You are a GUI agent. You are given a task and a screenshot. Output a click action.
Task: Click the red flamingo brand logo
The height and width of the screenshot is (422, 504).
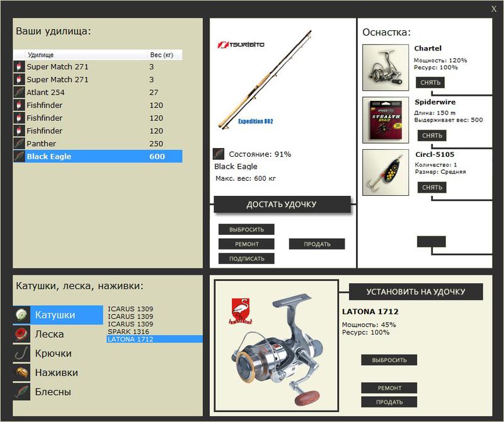click(241, 311)
